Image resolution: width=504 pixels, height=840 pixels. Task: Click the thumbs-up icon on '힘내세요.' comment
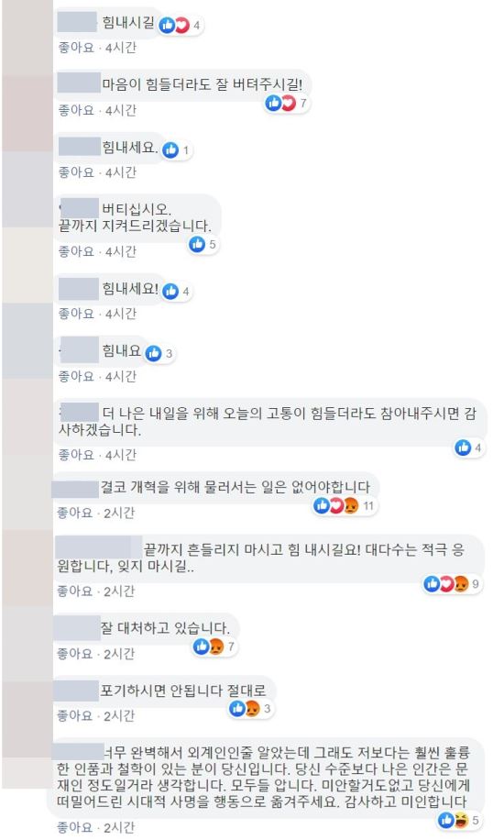tap(170, 150)
